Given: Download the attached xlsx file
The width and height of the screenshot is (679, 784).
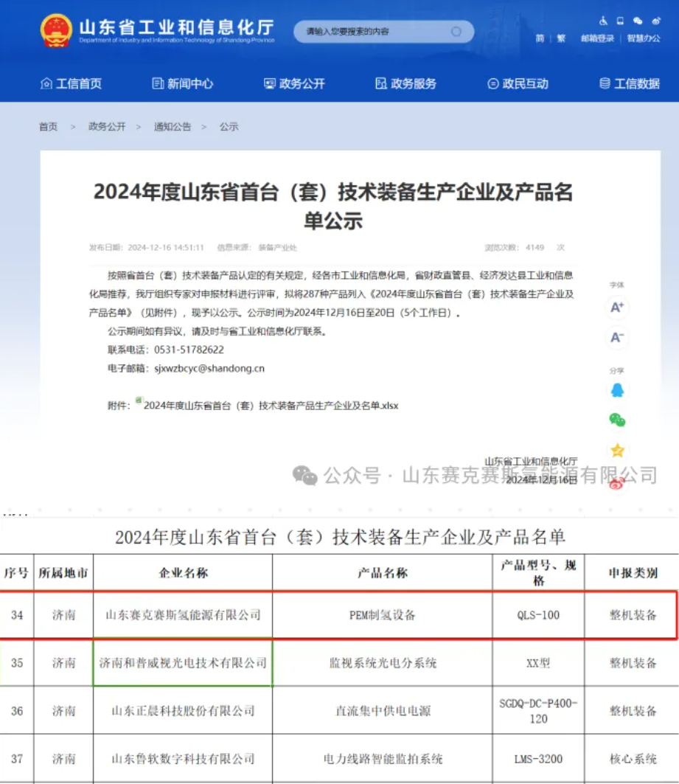Looking at the screenshot, I should 270,406.
